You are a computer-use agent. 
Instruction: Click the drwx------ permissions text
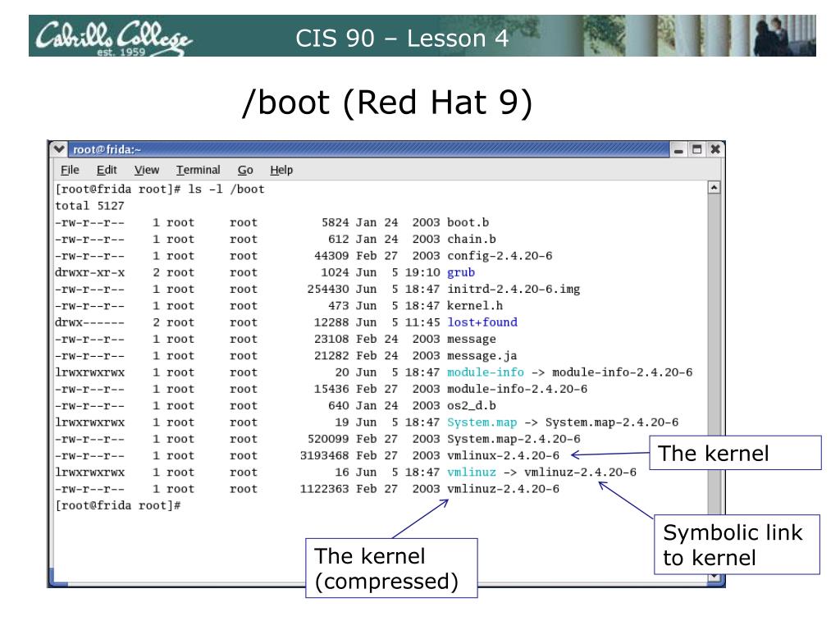[x=89, y=322]
